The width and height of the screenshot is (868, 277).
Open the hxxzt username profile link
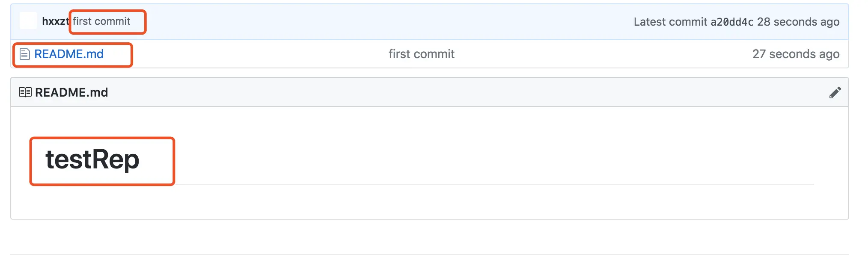click(55, 21)
